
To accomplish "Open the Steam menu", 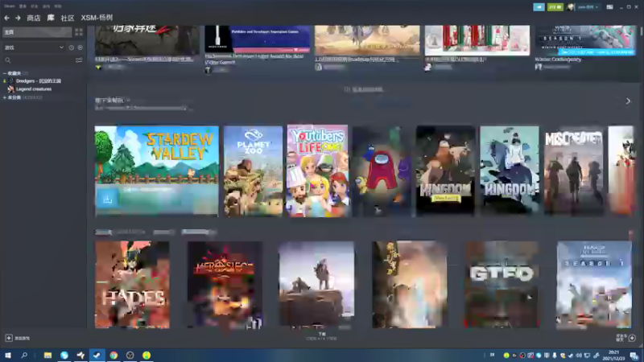I will [9, 6].
